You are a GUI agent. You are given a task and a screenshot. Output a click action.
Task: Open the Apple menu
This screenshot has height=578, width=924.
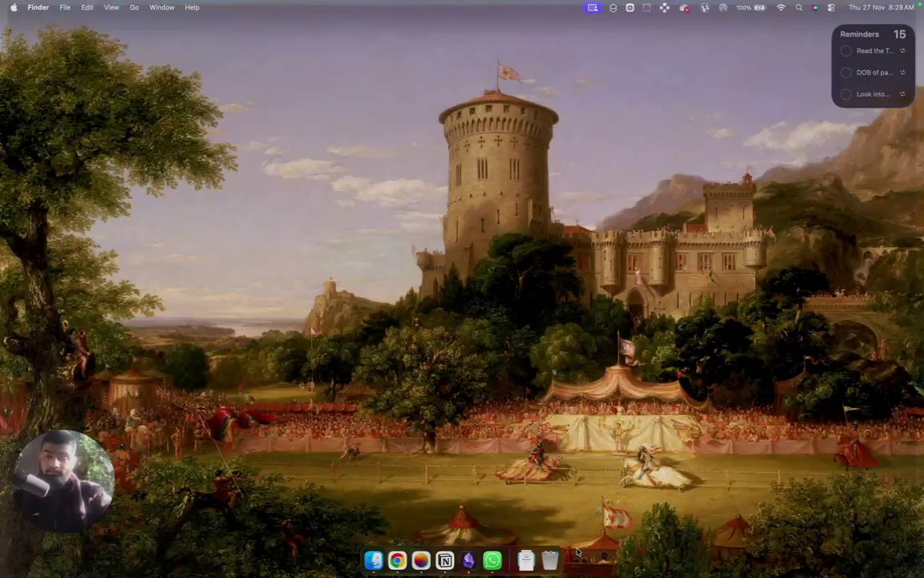point(14,8)
